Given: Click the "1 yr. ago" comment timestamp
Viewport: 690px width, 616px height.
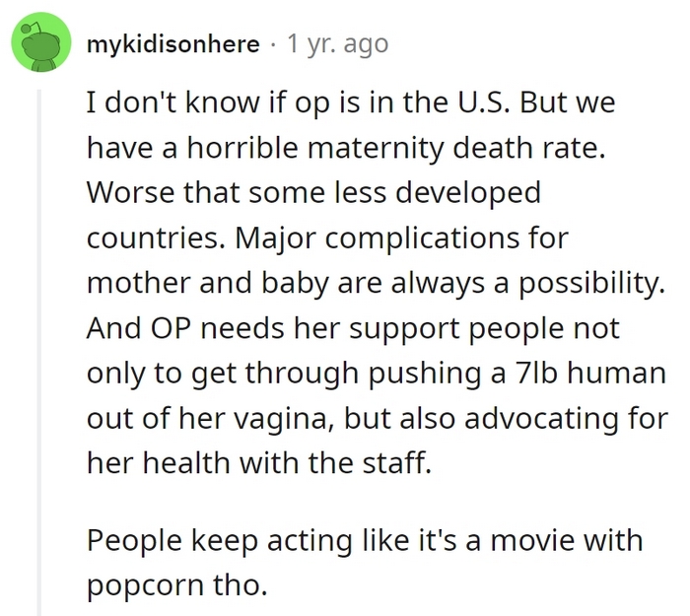Looking at the screenshot, I should (x=337, y=44).
